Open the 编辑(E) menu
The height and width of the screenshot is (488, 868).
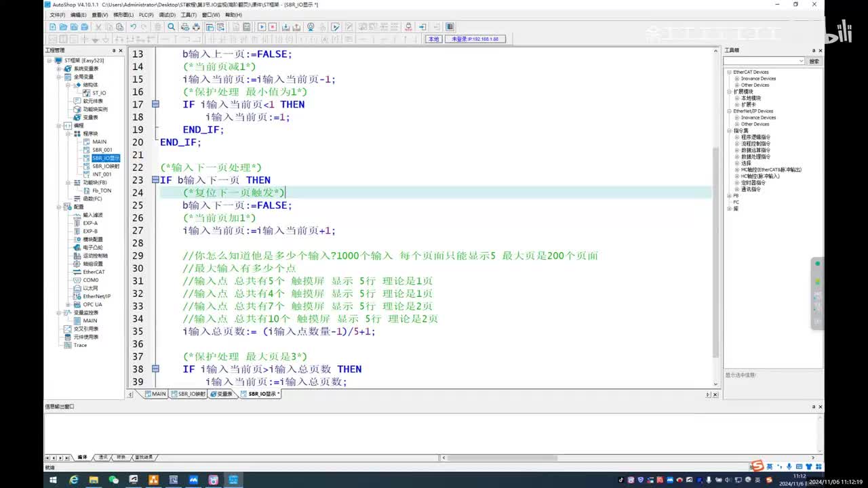(79, 14)
